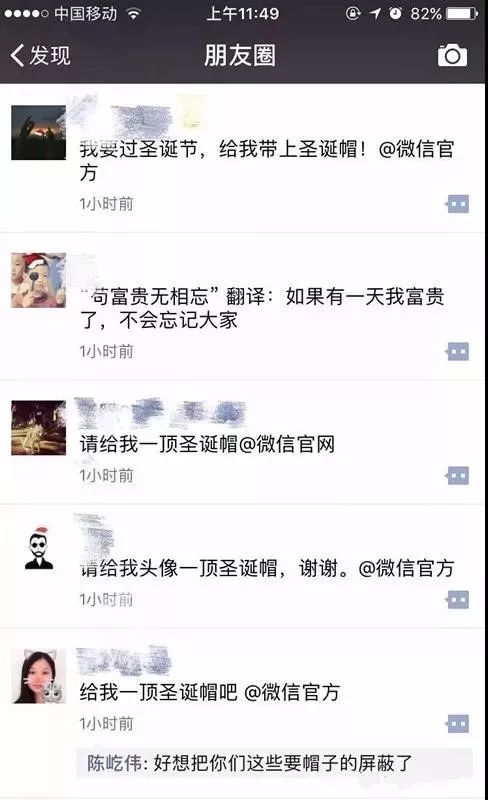Tap the Wi-Fi icon in status bar
The image size is (488, 800).
click(x=134, y=14)
